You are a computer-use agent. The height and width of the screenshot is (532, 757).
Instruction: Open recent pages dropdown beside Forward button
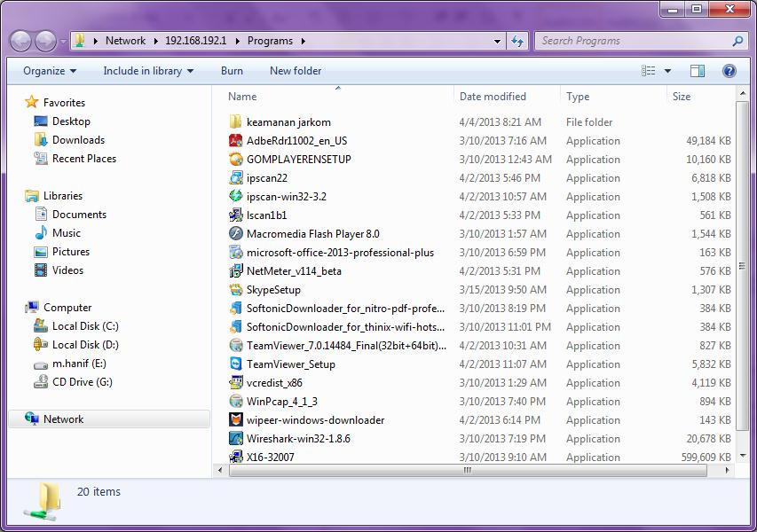[x=63, y=42]
